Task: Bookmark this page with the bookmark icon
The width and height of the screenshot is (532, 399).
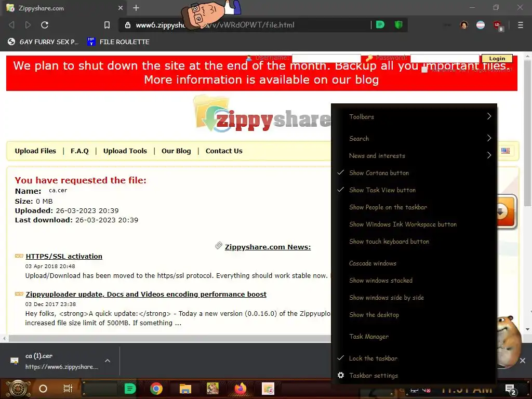Action: pos(107,25)
